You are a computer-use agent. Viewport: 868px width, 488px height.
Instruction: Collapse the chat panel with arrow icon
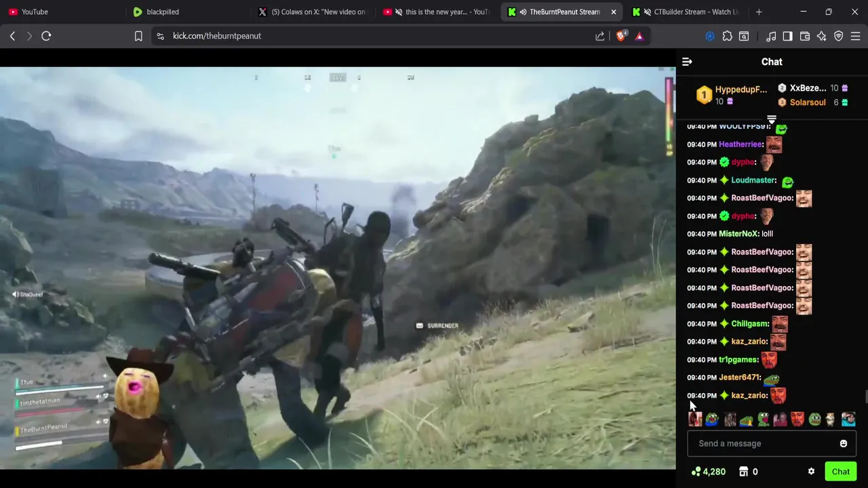click(x=687, y=62)
